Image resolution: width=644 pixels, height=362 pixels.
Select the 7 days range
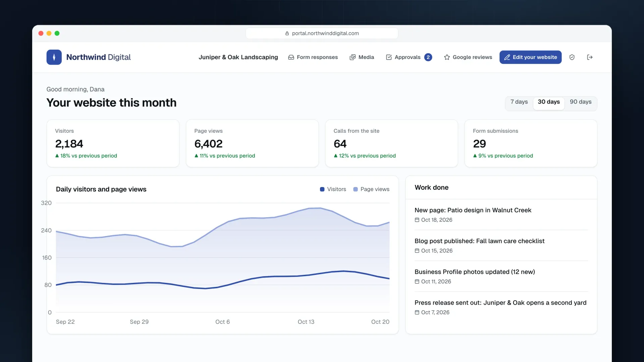[519, 102]
